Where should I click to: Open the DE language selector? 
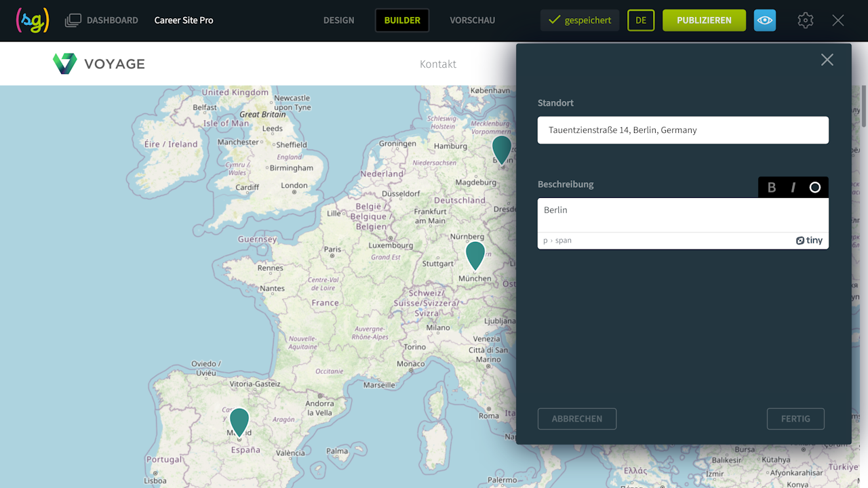[641, 20]
